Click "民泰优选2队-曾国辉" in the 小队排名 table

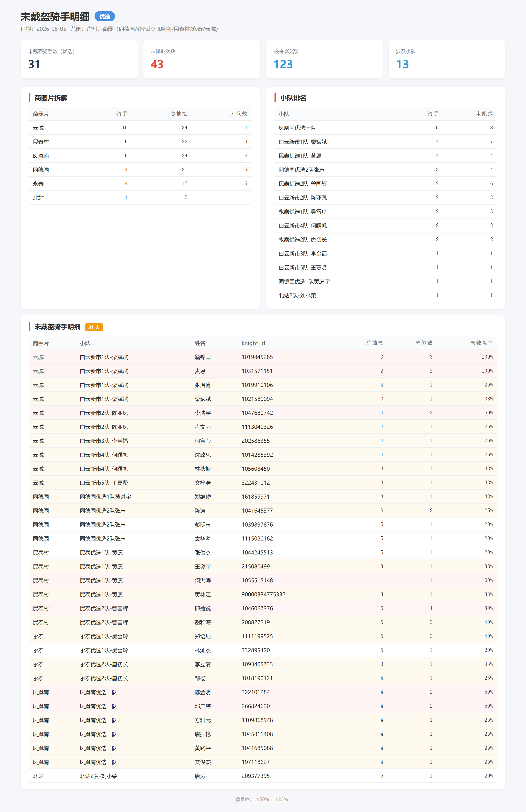(x=303, y=184)
